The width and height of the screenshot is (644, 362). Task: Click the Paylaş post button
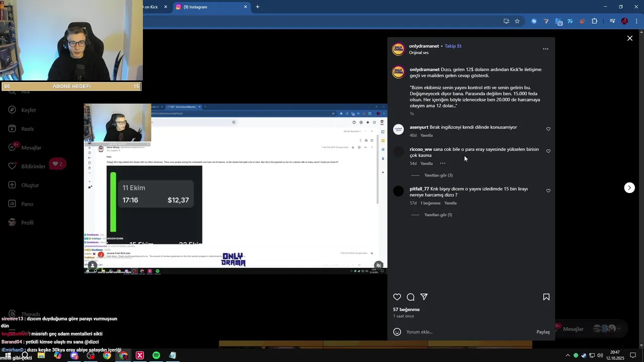click(543, 332)
